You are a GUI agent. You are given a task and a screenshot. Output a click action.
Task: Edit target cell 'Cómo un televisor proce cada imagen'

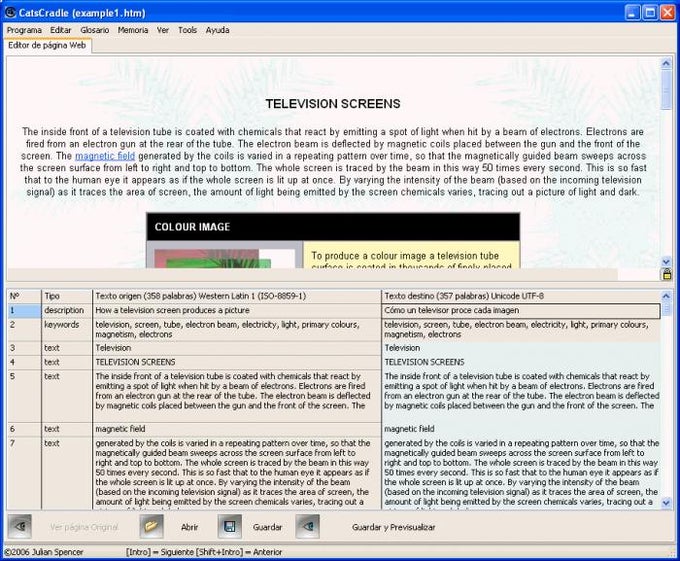(521, 310)
